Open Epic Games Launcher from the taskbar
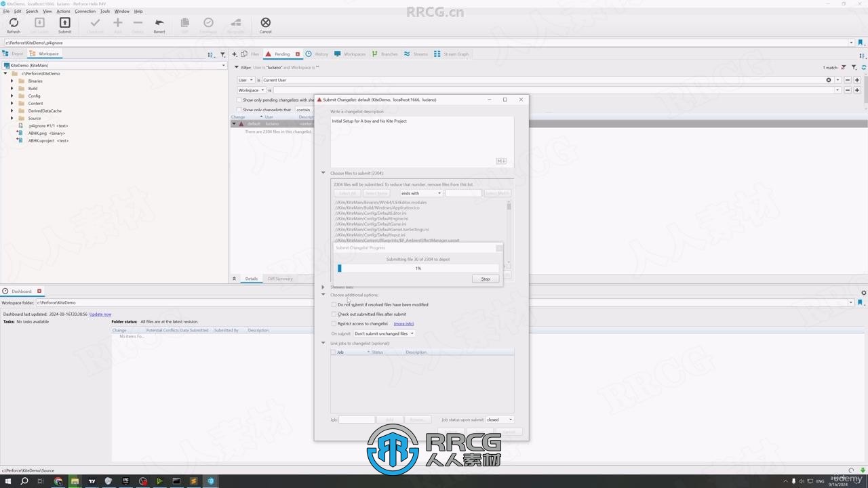The image size is (868, 488). (125, 481)
